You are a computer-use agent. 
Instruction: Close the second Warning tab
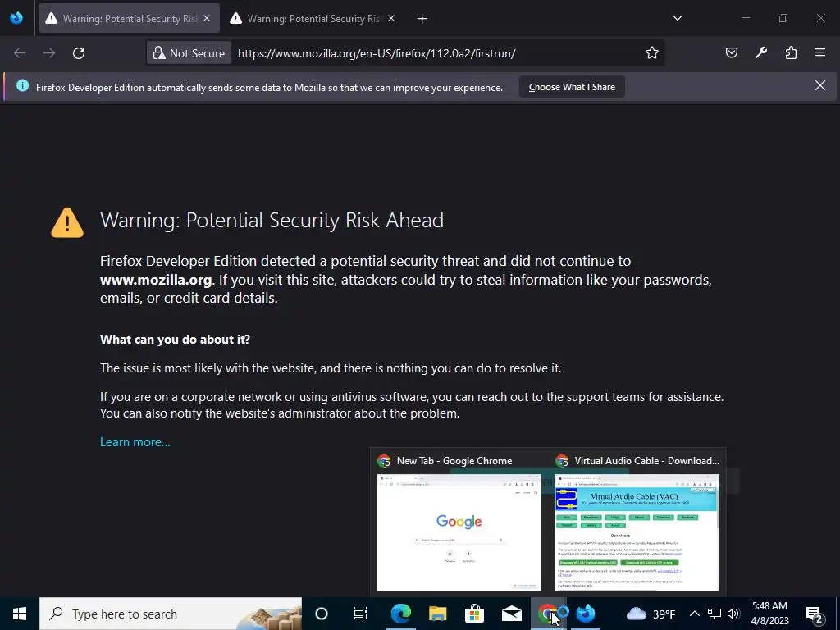391,18
